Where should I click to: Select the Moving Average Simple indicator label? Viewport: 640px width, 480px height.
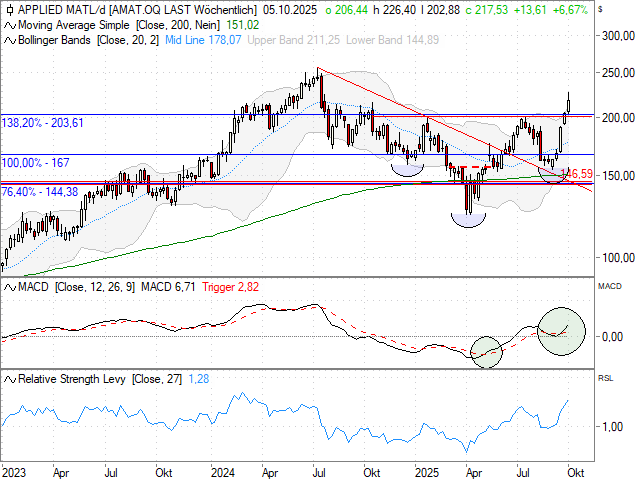click(x=68, y=23)
